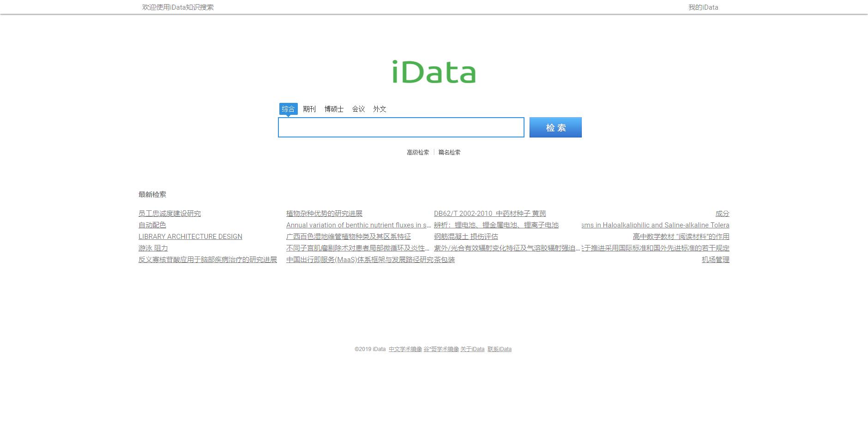868x423 pixels.
Task: Click the 中文学术镜像 footer link
Action: coord(405,349)
